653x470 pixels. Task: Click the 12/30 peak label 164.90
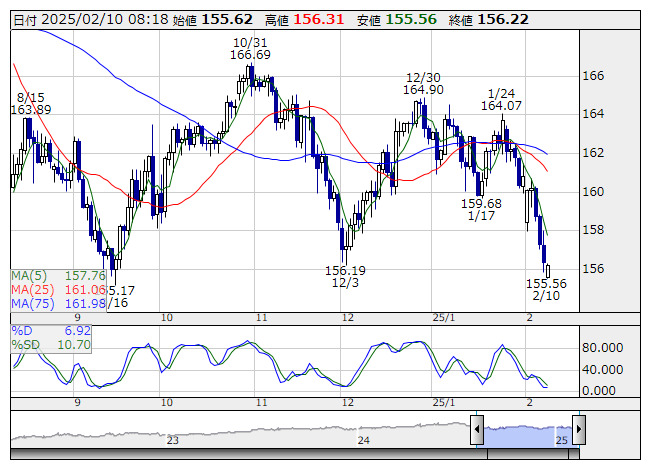[423, 90]
